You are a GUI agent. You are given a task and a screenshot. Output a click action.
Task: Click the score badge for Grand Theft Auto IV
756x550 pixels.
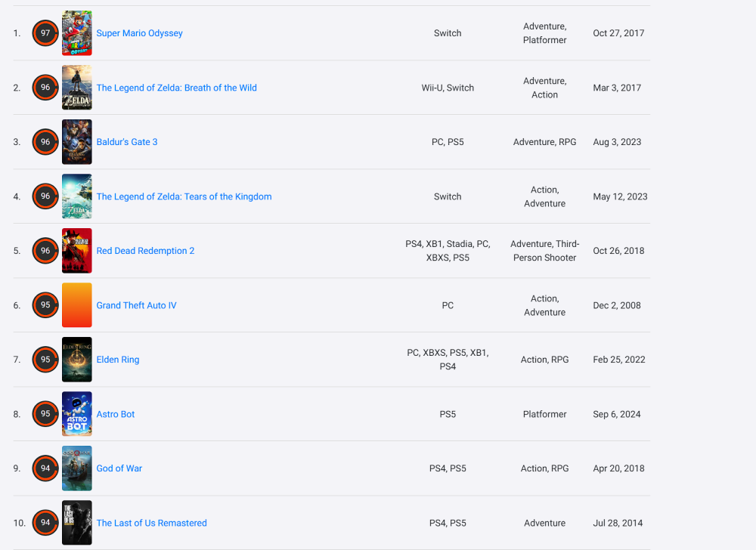[45, 305]
